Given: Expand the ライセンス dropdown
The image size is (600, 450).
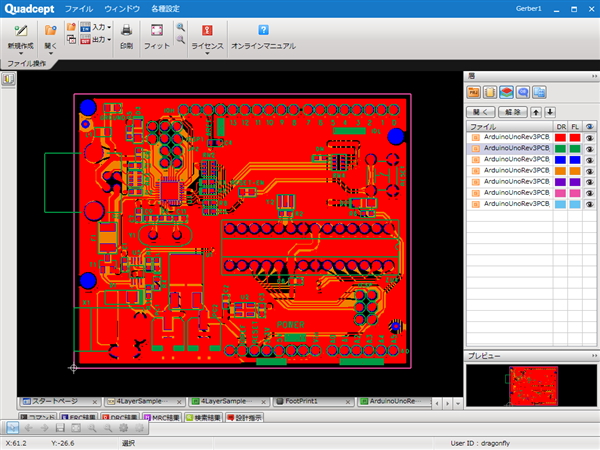Looking at the screenshot, I should pos(206,54).
